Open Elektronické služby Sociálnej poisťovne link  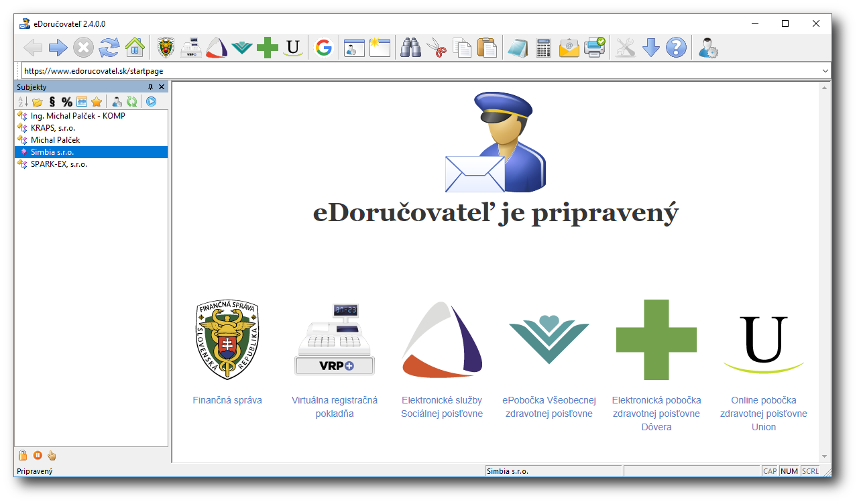(x=442, y=407)
